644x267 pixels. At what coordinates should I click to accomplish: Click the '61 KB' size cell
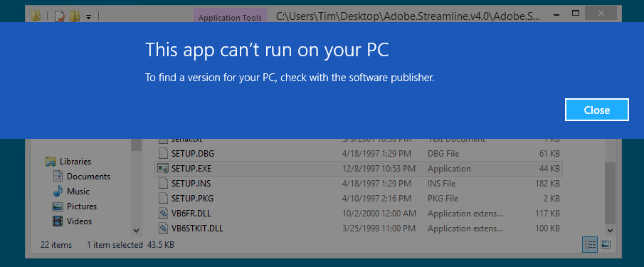[x=549, y=154]
